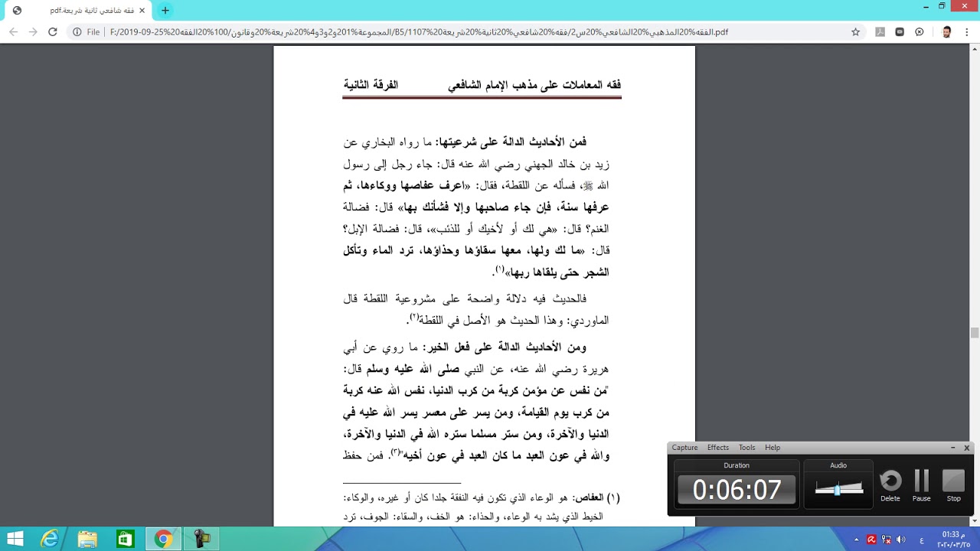Click the Duration timer 0:06:07
Image resolution: width=980 pixels, height=551 pixels.
click(737, 490)
